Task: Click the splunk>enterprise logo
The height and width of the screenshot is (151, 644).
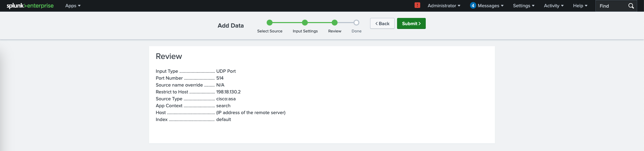Action: (x=30, y=6)
